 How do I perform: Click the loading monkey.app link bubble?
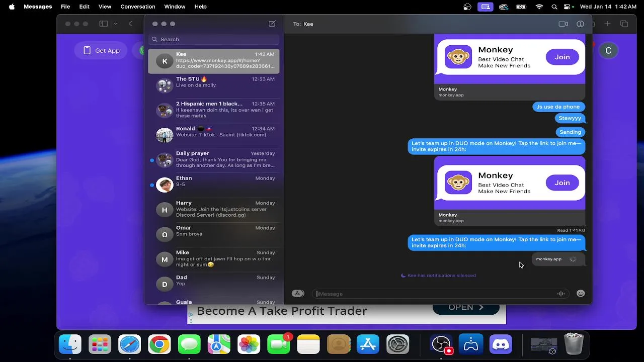[558, 259]
